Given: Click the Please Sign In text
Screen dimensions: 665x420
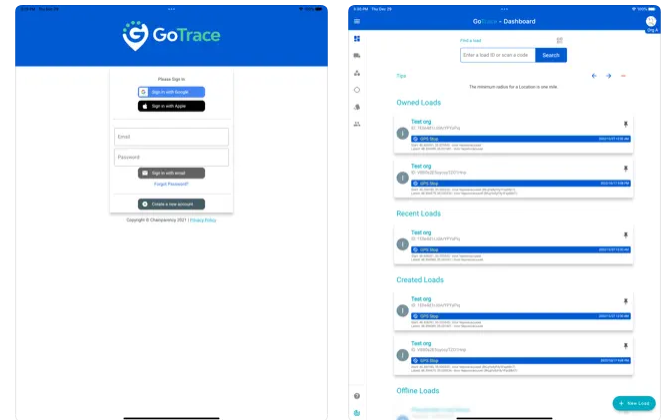Looking at the screenshot, I should pyautogui.click(x=171, y=79).
